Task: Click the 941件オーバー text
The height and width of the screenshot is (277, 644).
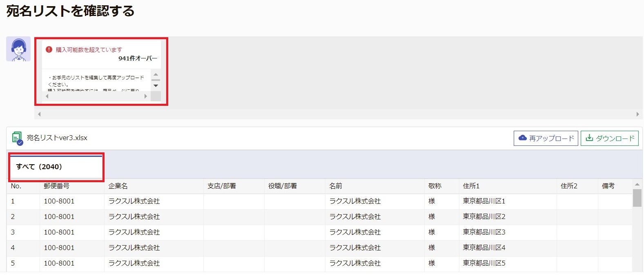Action: coord(138,58)
